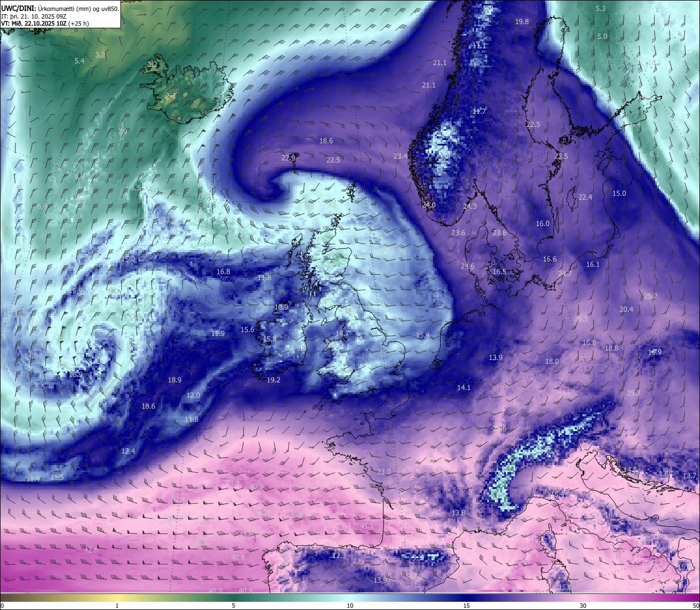The image size is (700, 610).
Task: Click the 18.8 value label
Action: 611,348
